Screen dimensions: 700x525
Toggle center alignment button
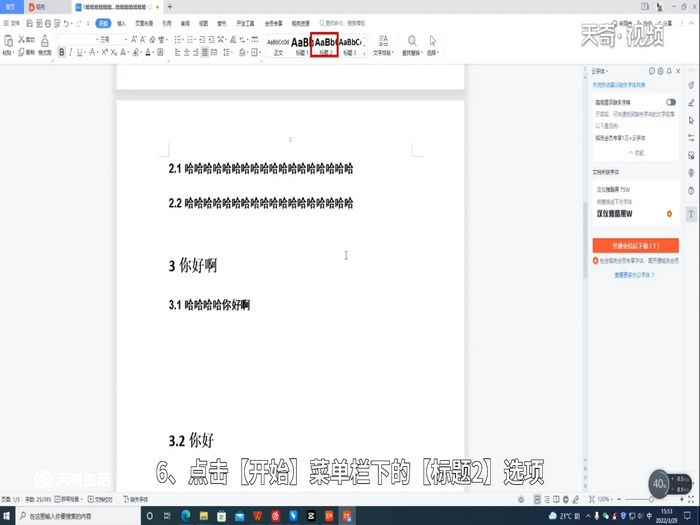coord(187,52)
